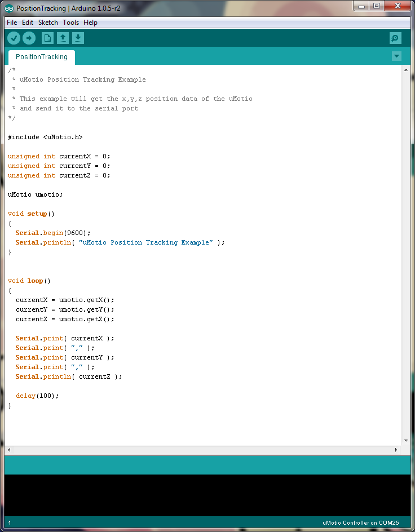Place cursor on the delay(100) line
The width and height of the screenshot is (415, 532).
pyautogui.click(x=37, y=396)
